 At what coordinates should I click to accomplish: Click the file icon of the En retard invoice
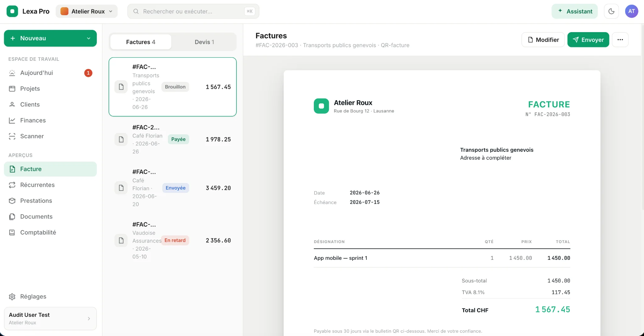(121, 241)
